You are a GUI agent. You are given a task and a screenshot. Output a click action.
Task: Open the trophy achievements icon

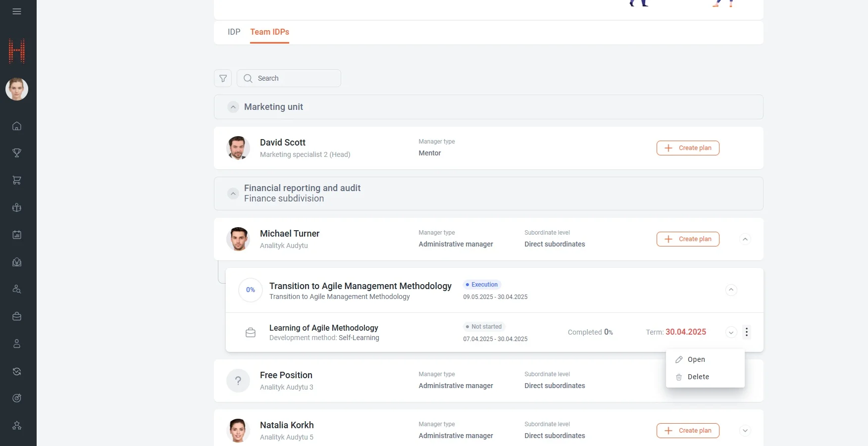pos(17,153)
